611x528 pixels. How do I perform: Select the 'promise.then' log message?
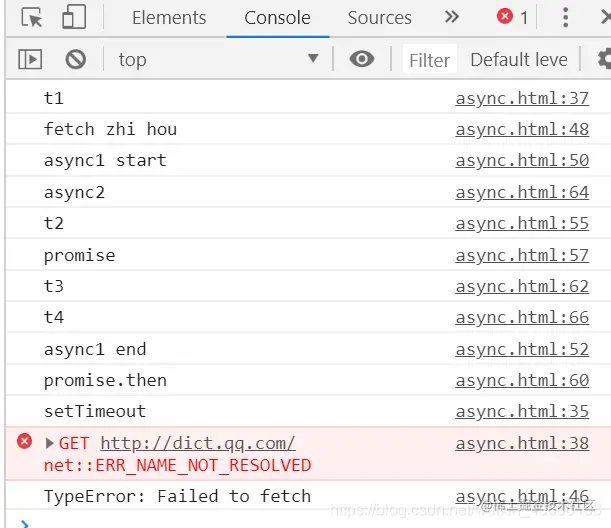coord(105,381)
